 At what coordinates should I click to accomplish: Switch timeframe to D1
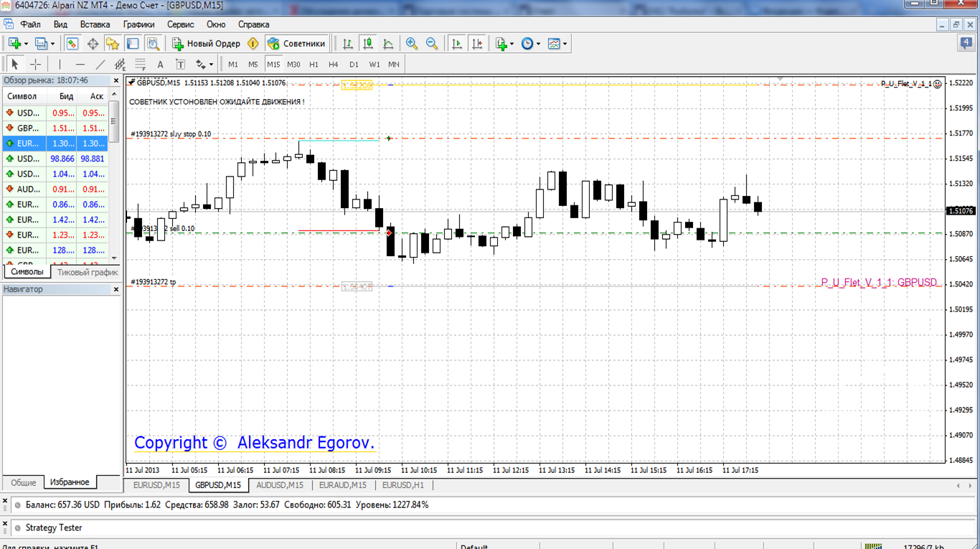[354, 64]
